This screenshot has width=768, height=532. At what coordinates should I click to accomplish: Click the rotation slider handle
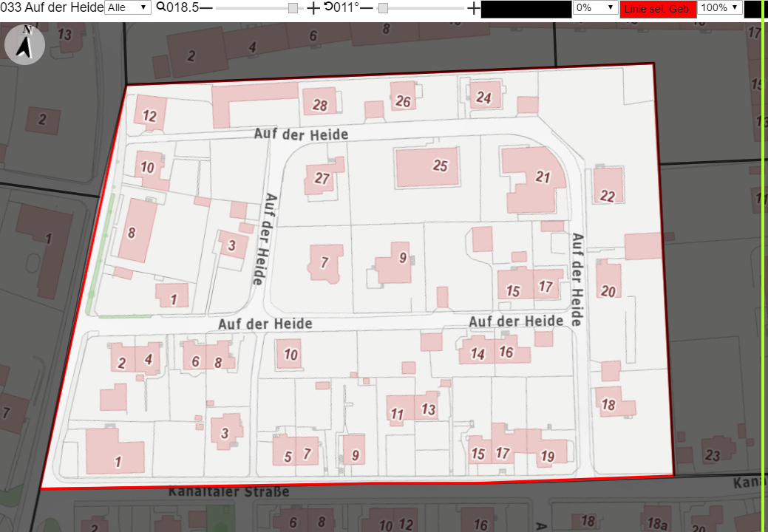384,8
